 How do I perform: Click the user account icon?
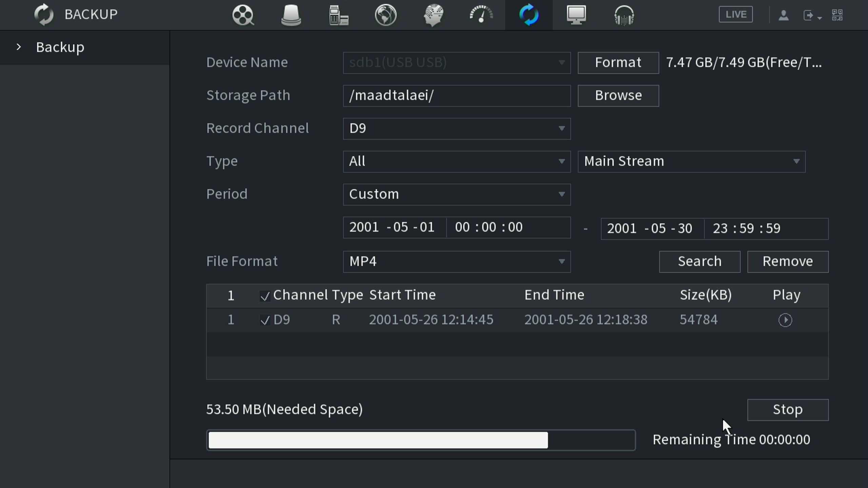point(783,15)
